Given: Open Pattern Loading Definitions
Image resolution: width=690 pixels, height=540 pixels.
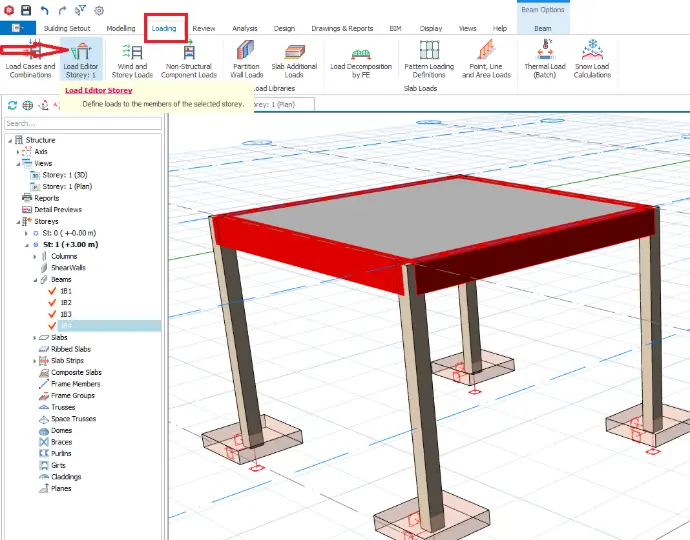Looking at the screenshot, I should 429,59.
